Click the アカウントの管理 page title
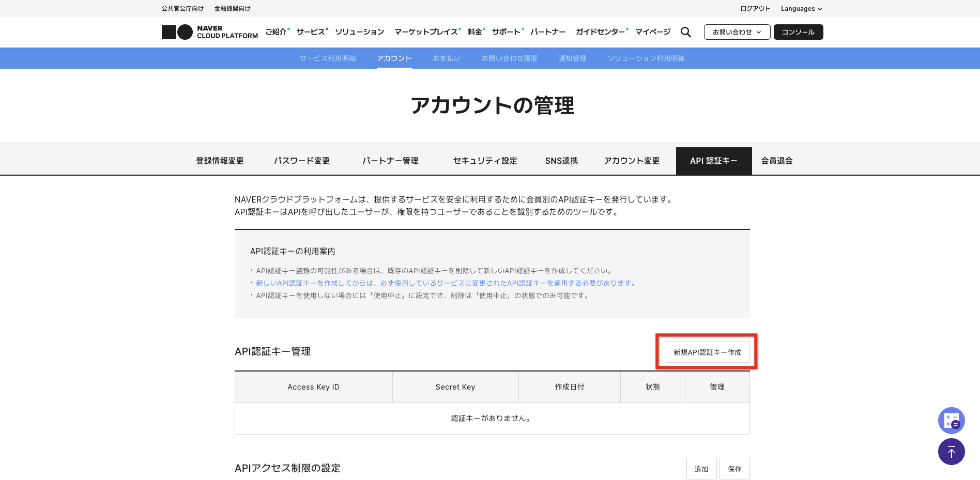The width and height of the screenshot is (980, 480). [492, 105]
